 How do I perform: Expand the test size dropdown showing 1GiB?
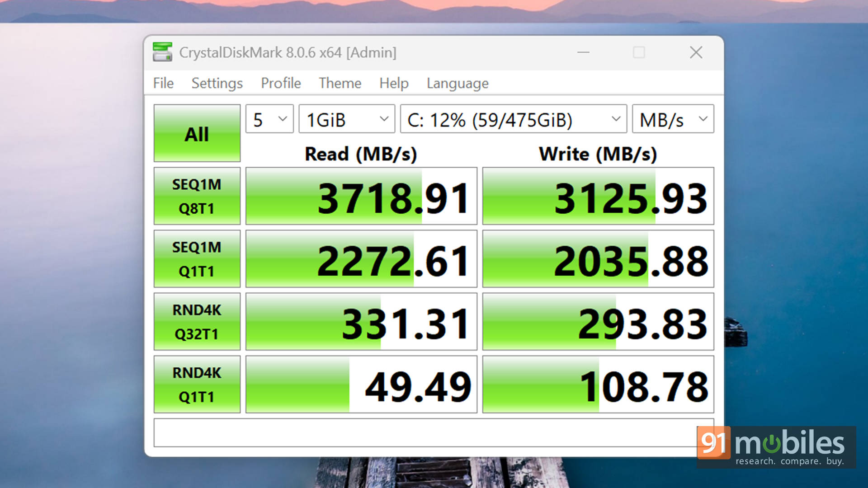[x=347, y=119]
